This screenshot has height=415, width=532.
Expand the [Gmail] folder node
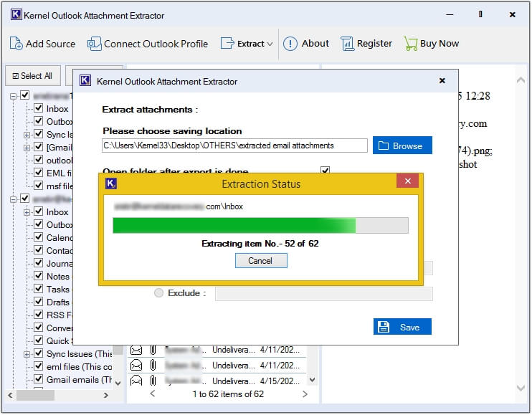coord(27,148)
